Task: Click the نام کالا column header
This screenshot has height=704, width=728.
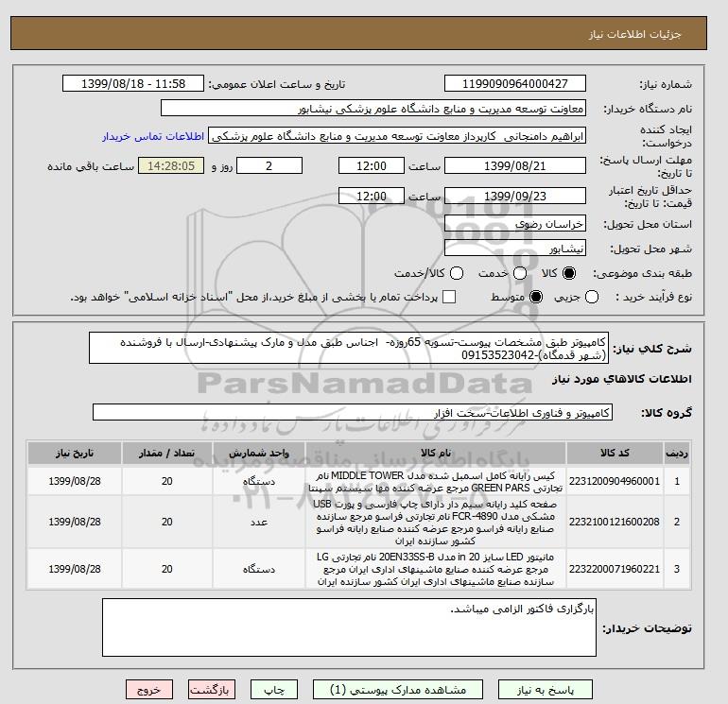Action: [x=436, y=453]
